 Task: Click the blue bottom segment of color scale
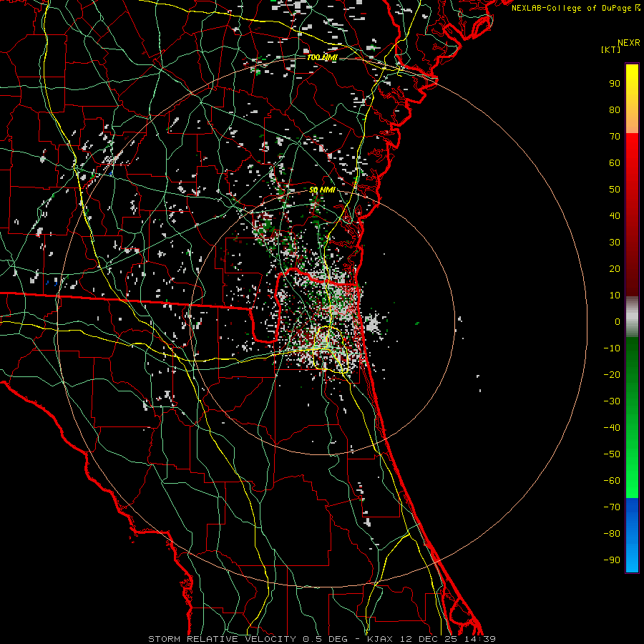click(x=632, y=535)
